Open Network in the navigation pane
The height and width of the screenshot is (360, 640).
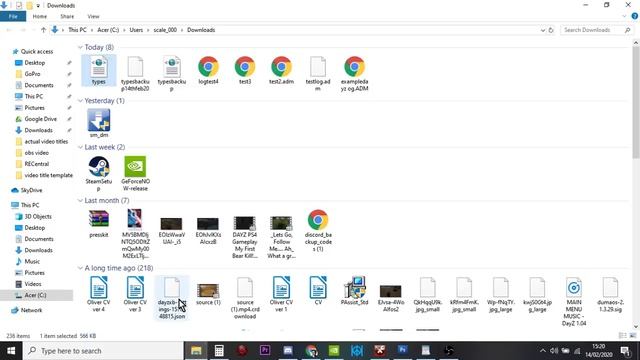tap(31, 310)
